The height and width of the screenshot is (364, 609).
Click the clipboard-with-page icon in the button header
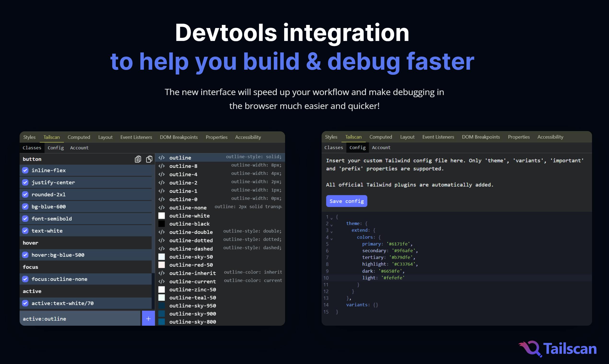pyautogui.click(x=149, y=159)
